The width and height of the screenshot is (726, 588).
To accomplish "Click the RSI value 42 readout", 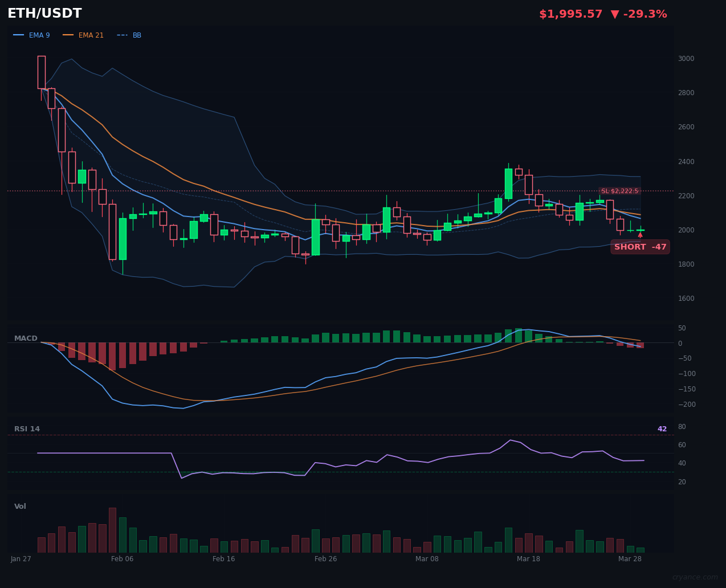I will [x=662, y=428].
